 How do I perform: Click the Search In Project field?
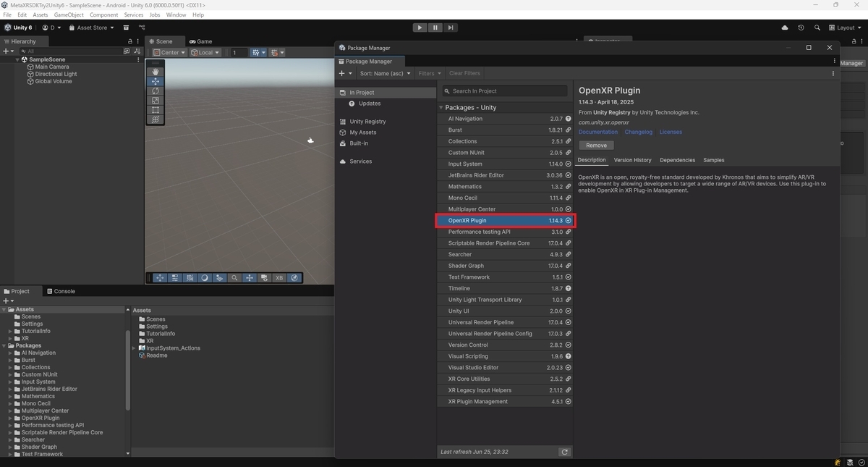[505, 91]
